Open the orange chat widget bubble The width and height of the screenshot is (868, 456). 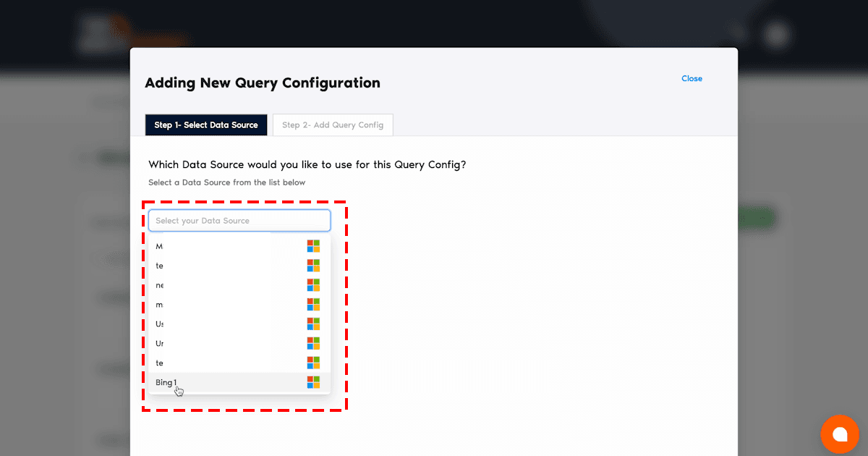(839, 434)
